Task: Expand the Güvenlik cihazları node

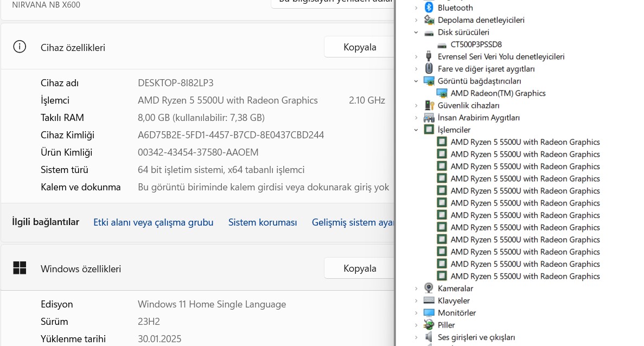Action: click(x=416, y=106)
